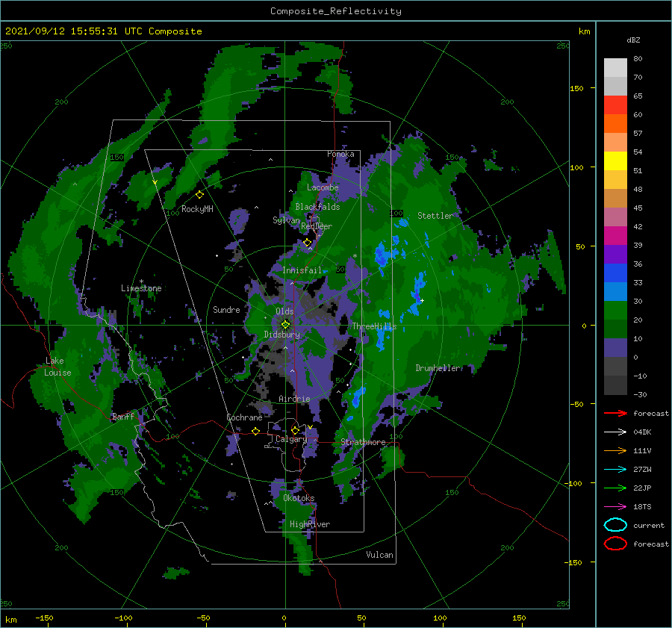Click the Ponoka city label
This screenshot has width=672, height=628.
[340, 154]
